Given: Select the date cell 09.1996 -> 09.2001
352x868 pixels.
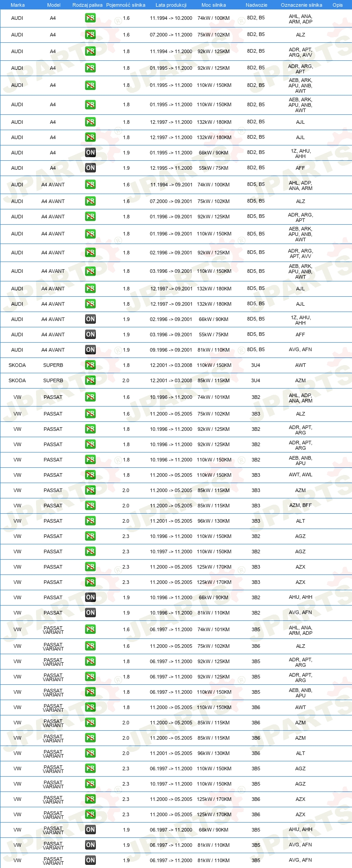Looking at the screenshot, I should [171, 350].
